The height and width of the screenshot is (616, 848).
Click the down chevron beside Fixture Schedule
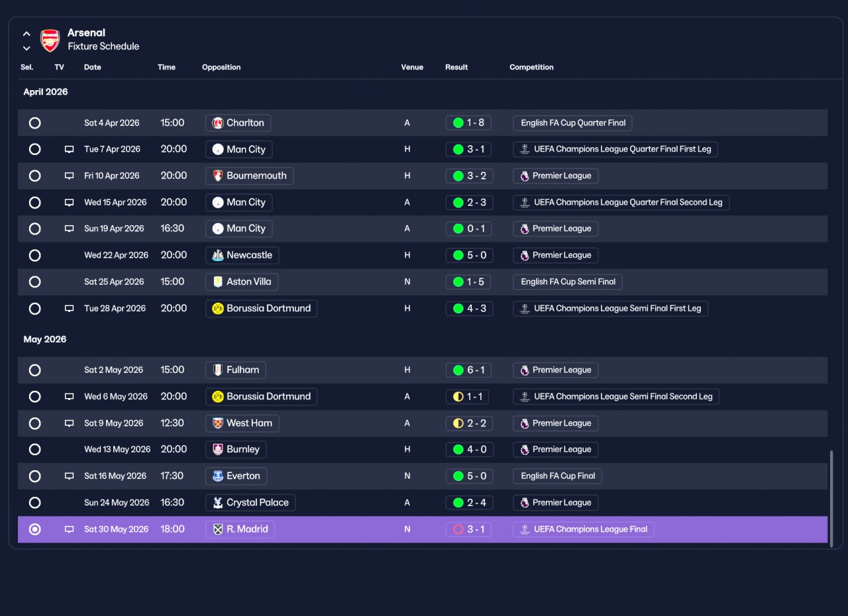pyautogui.click(x=26, y=48)
